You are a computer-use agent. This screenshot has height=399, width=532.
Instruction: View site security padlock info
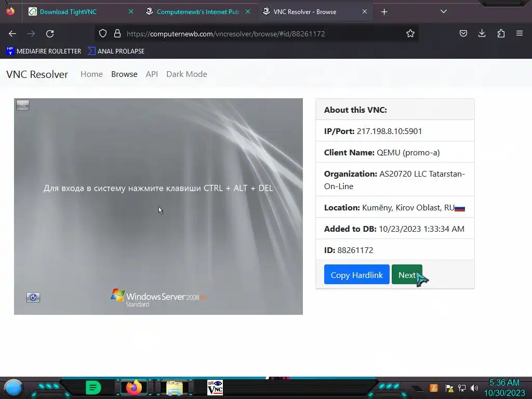tap(117, 34)
